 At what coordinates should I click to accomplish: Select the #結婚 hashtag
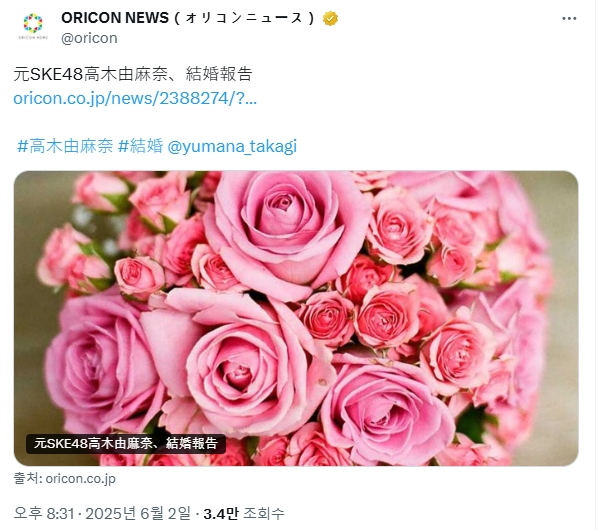tap(141, 146)
